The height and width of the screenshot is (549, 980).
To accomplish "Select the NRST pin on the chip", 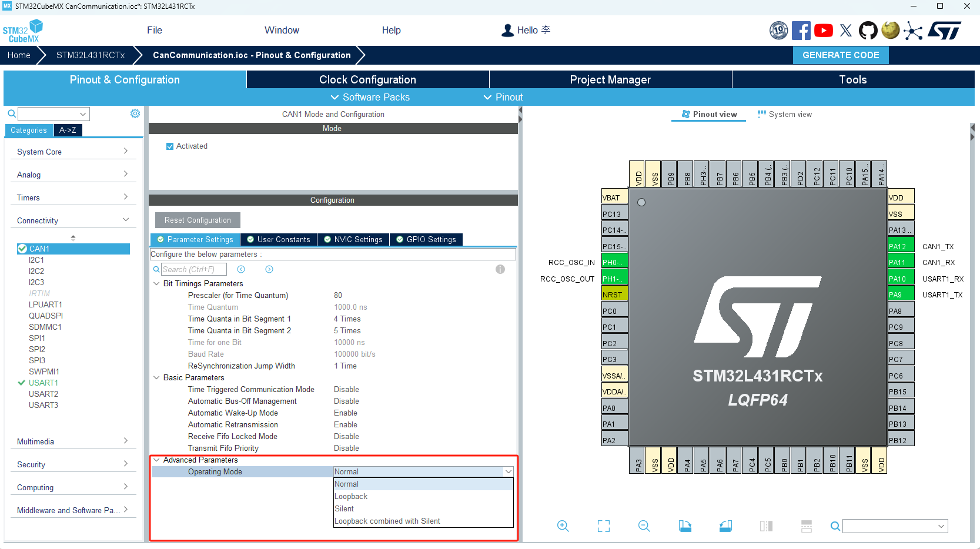I will [x=615, y=294].
